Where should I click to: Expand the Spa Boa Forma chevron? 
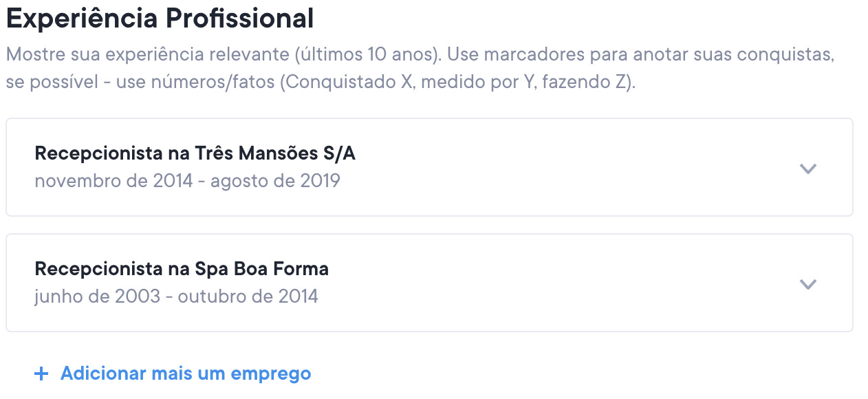(808, 284)
